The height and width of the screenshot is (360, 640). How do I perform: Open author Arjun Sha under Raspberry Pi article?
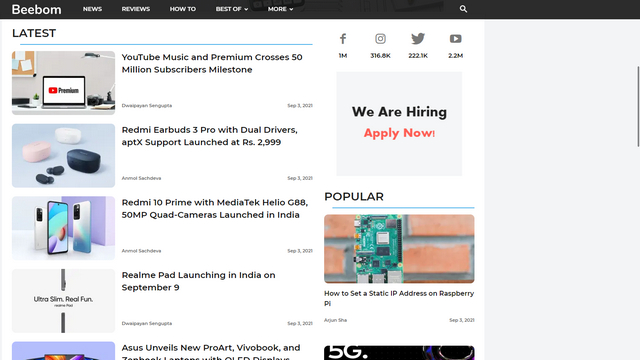click(x=335, y=320)
